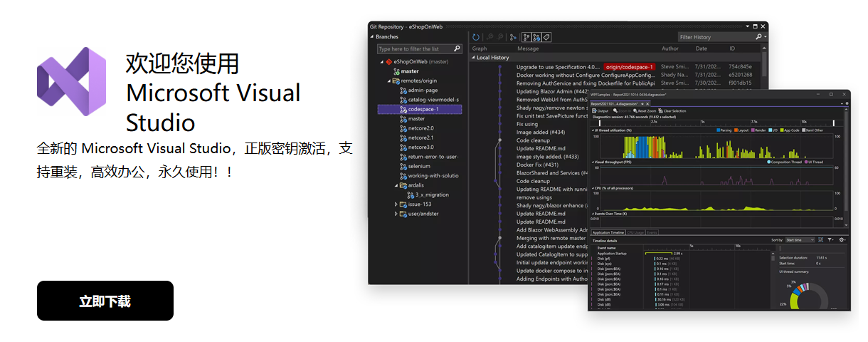Select the netcore2.1 branch
Image resolution: width=868 pixels, height=342 pixels.
[420, 138]
